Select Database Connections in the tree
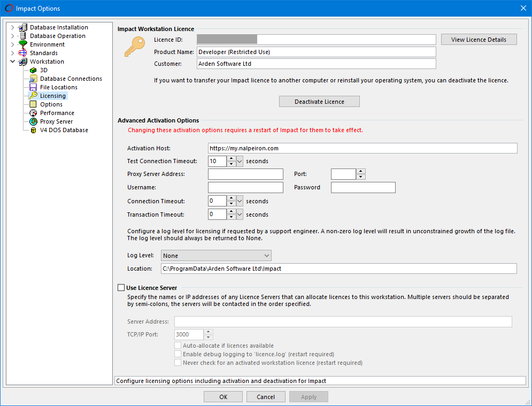 71,79
